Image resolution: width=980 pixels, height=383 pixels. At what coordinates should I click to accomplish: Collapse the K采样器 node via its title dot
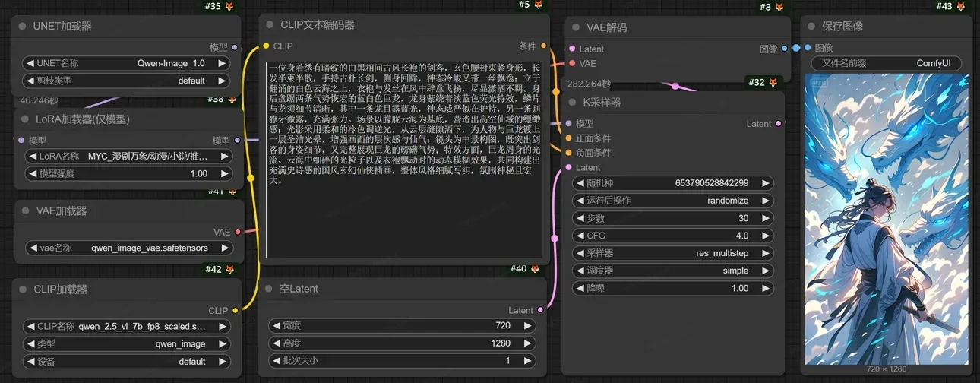pos(576,102)
